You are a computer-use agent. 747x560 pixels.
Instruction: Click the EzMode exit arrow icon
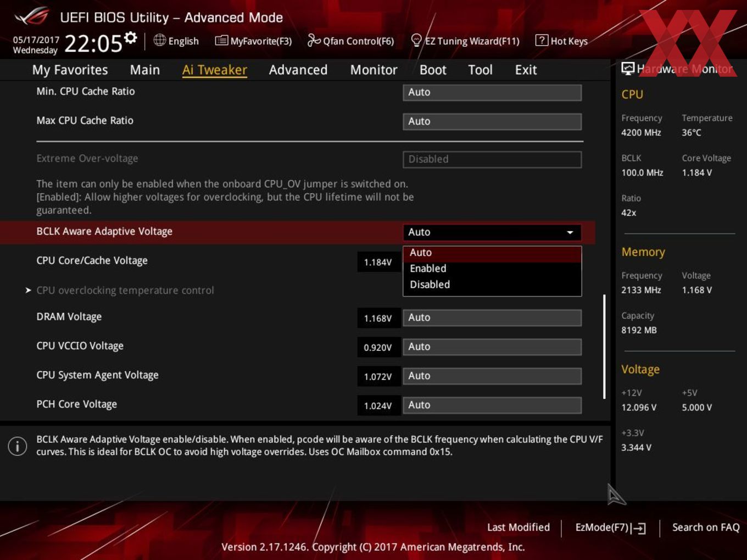(x=638, y=528)
